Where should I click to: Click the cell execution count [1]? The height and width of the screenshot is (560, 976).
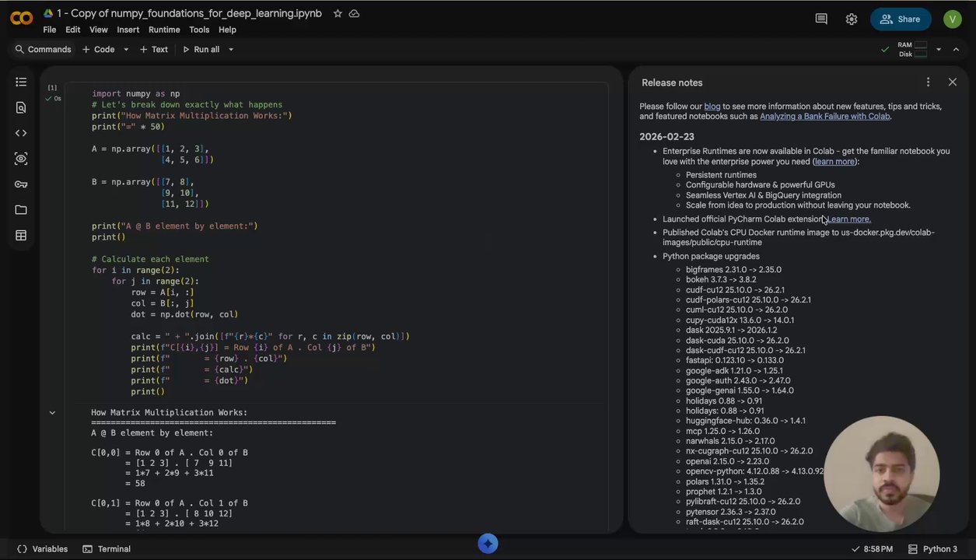(x=52, y=88)
